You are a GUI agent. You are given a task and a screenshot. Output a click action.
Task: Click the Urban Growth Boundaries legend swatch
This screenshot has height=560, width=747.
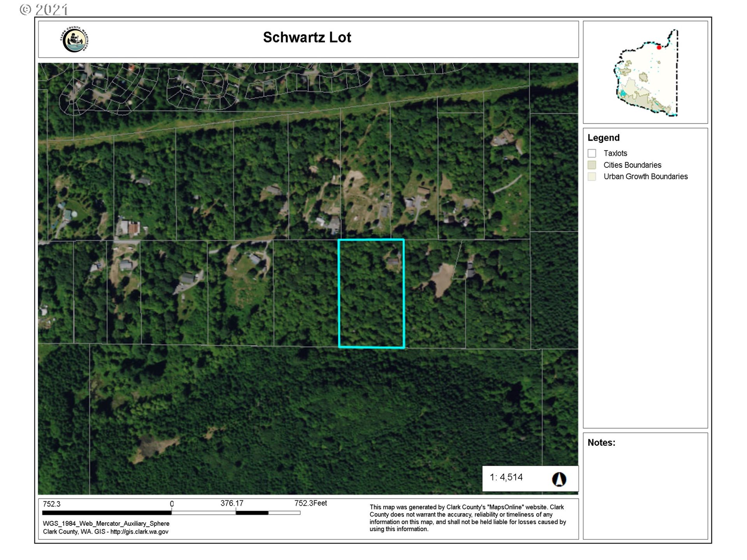click(x=592, y=177)
